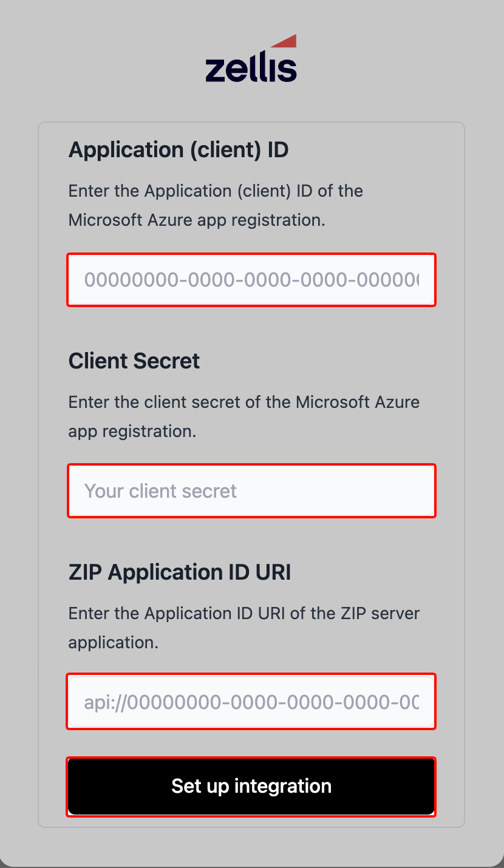Viewport: 504px width, 868px height.
Task: Click the description text below Application (client) ID heading
Action: pyautogui.click(x=216, y=205)
